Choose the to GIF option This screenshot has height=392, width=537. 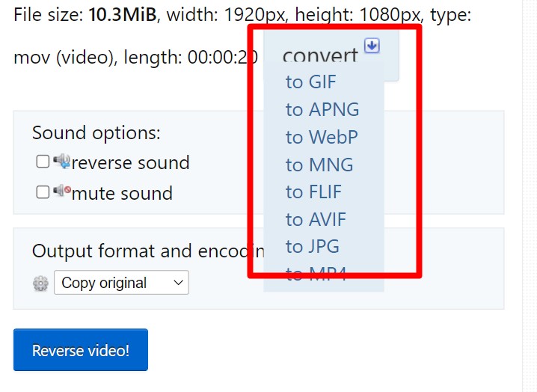[311, 82]
